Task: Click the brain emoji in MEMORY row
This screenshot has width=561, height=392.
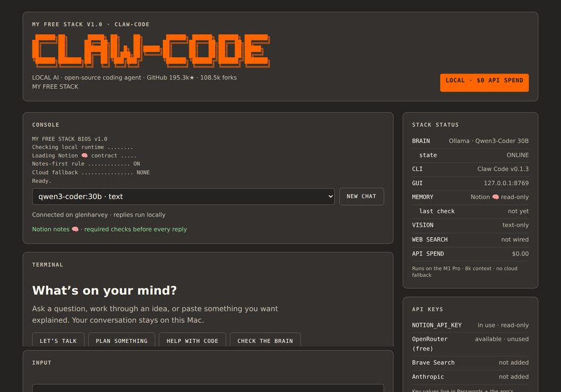Action: tap(495, 197)
